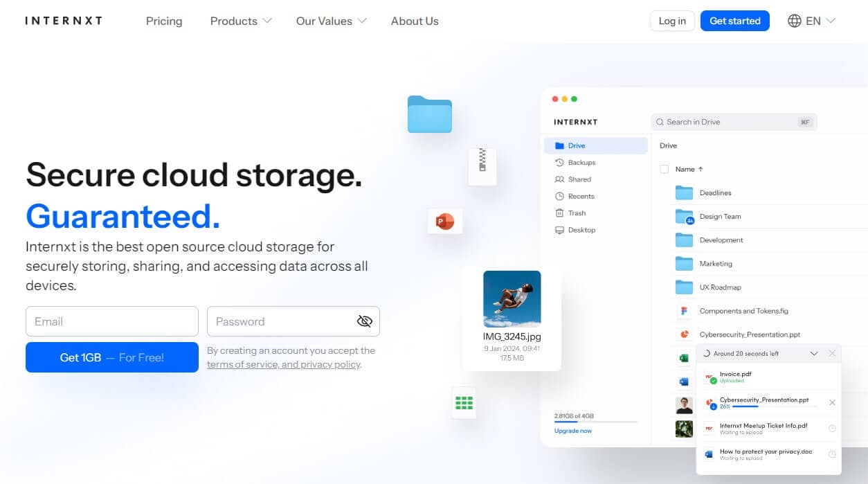The height and width of the screenshot is (484, 868).
Task: Click the floating blue folder icon
Action: 429,115
